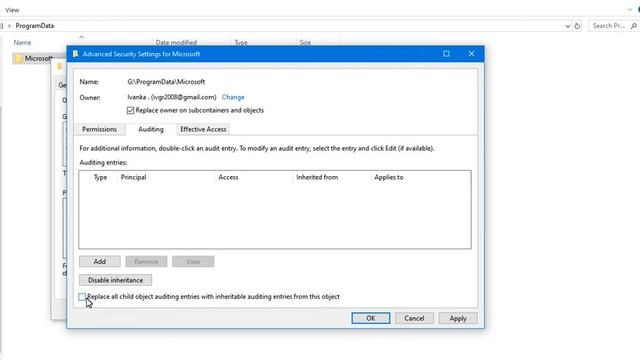This screenshot has height=360, width=640.
Task: Click the Remove button
Action: coord(146,262)
